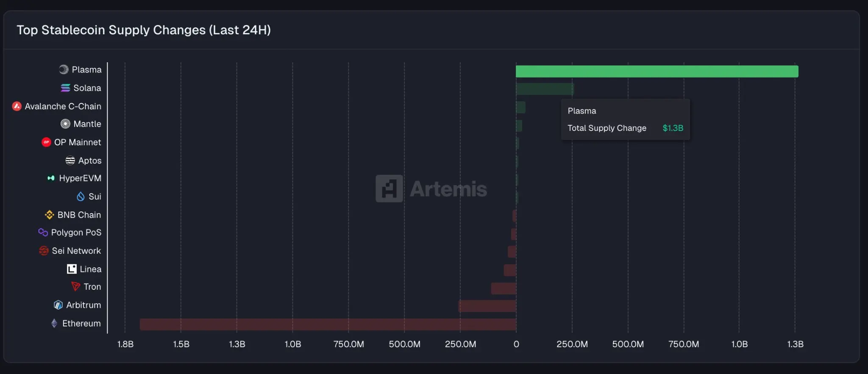Click the $1.3B value in tooltip
The image size is (868, 374).
pyautogui.click(x=673, y=128)
